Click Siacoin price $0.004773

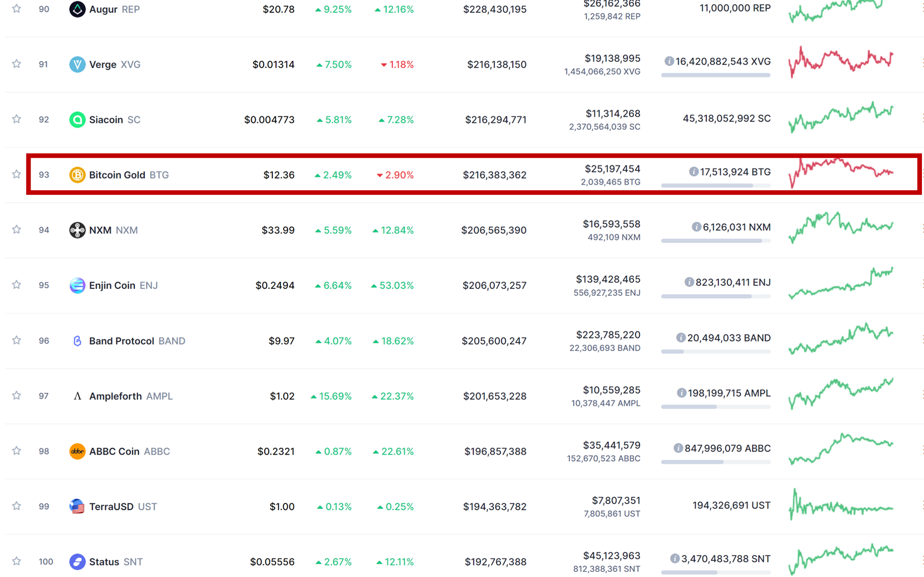[269, 120]
